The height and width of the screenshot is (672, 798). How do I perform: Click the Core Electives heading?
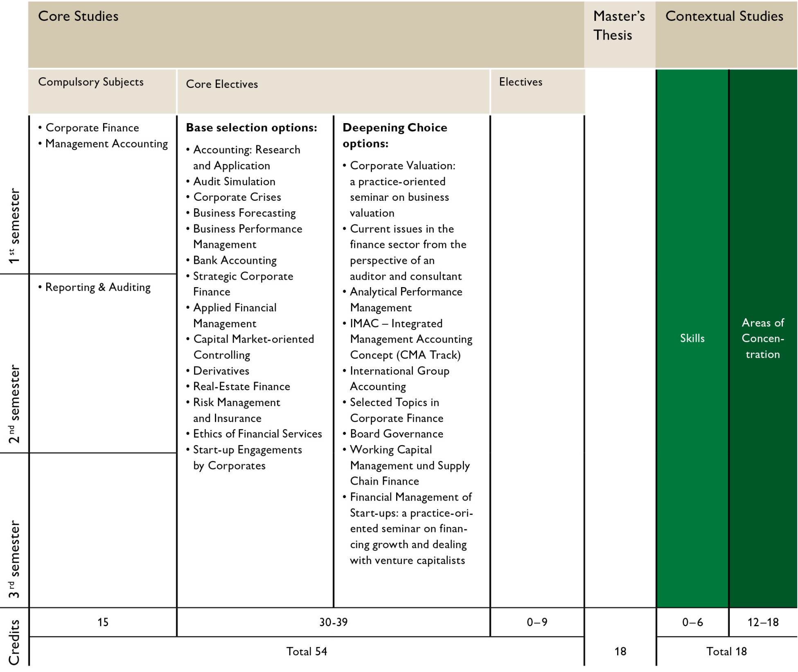click(x=222, y=84)
